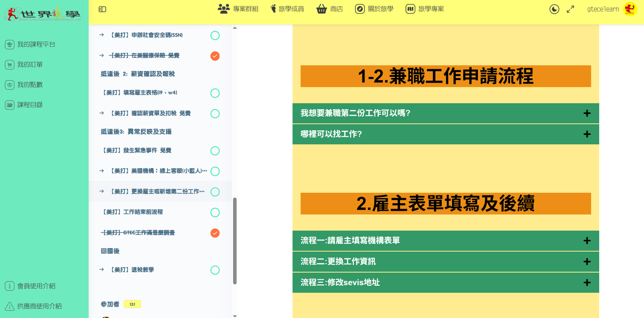
Task: Mark 申辦社會安全碼(SSN) lesson complete
Action: pos(215,35)
